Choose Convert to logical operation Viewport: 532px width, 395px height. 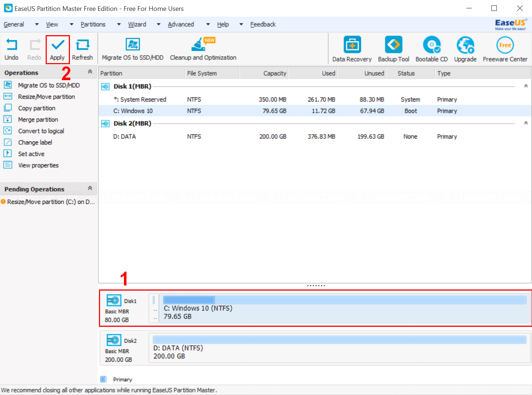41,131
